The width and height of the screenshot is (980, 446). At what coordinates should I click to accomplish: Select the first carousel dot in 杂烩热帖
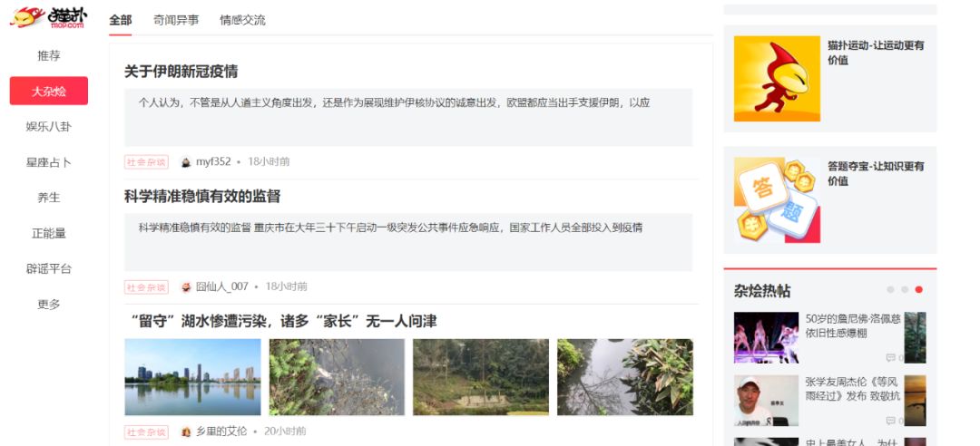[x=891, y=290]
